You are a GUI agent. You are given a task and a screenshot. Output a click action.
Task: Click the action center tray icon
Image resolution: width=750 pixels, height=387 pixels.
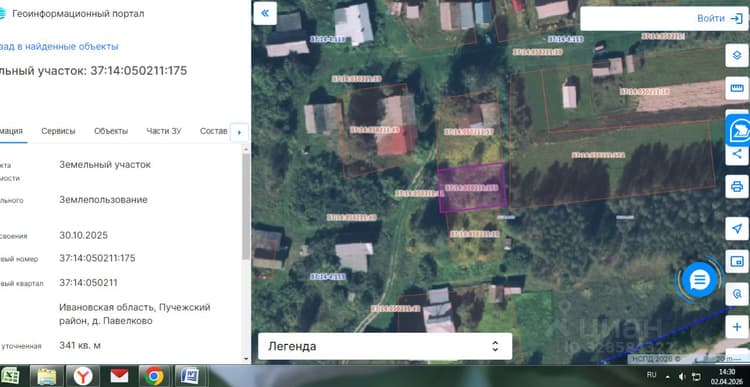[697, 376]
